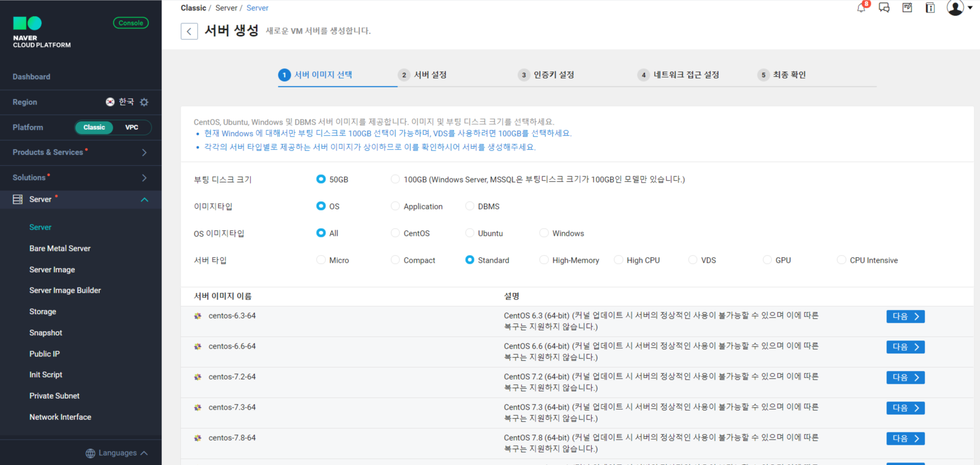Collapse the Server sidebar section

(144, 200)
